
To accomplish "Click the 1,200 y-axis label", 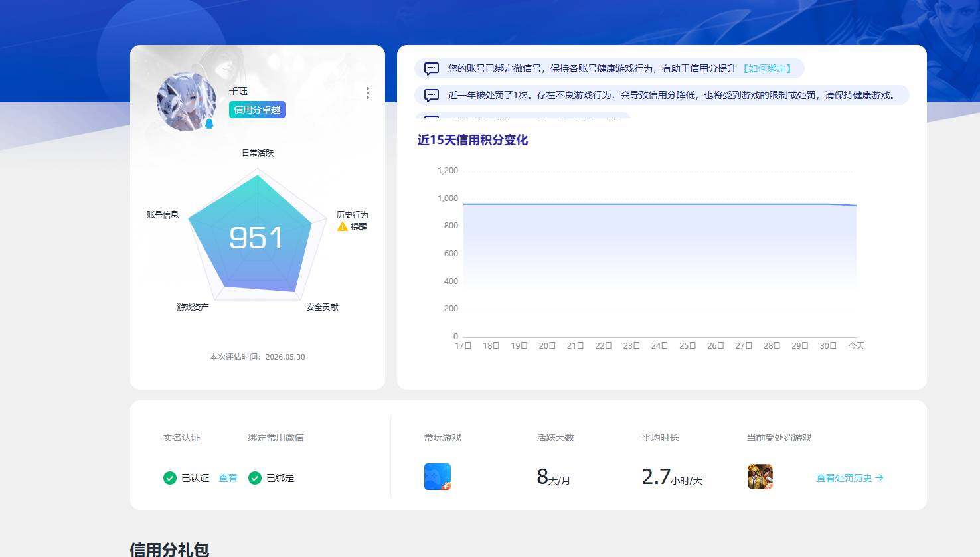I will pyautogui.click(x=448, y=171).
